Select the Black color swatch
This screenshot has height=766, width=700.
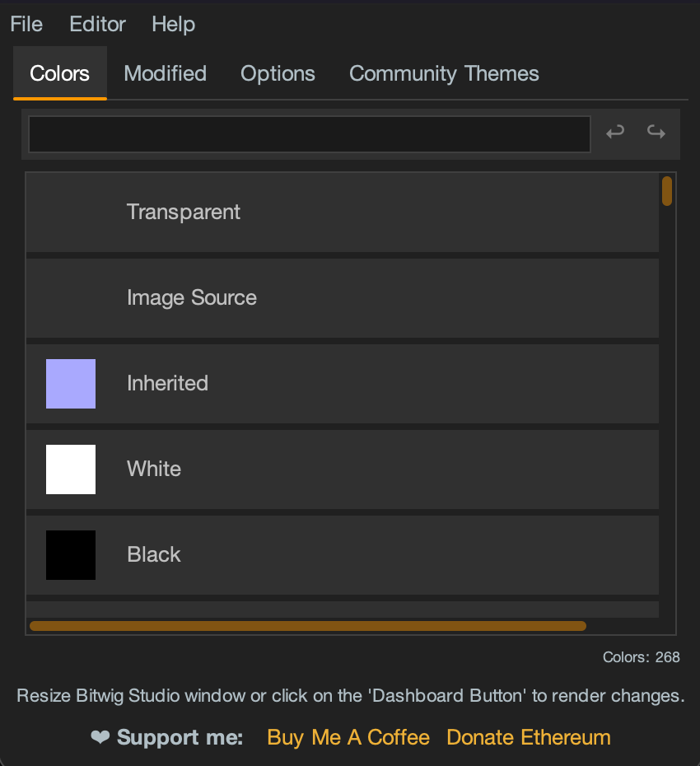tap(70, 554)
